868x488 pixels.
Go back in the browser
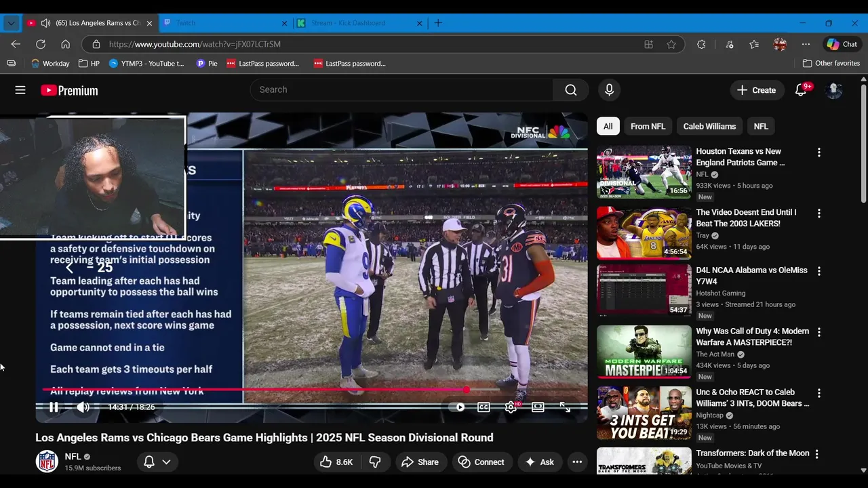(x=16, y=44)
